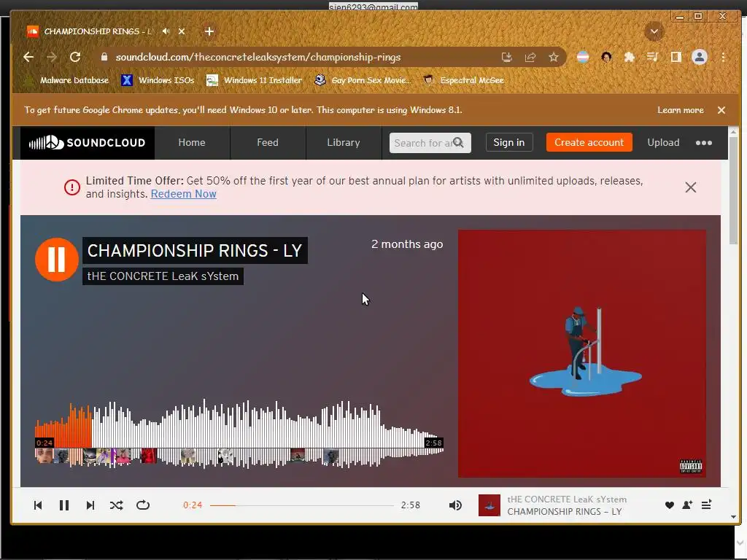Click the 2:58 duration label on waveform
747x560 pixels.
pyautogui.click(x=433, y=443)
